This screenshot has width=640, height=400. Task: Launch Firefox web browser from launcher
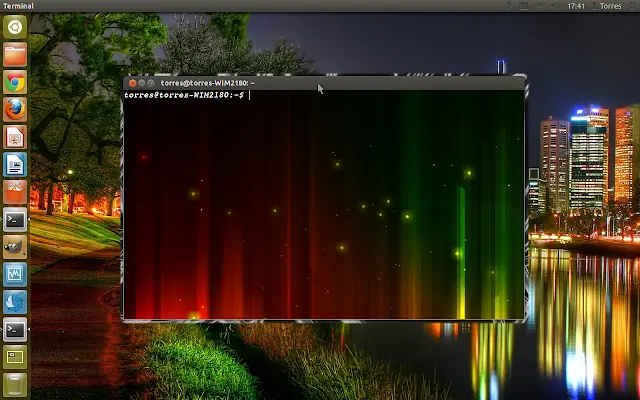[15, 109]
